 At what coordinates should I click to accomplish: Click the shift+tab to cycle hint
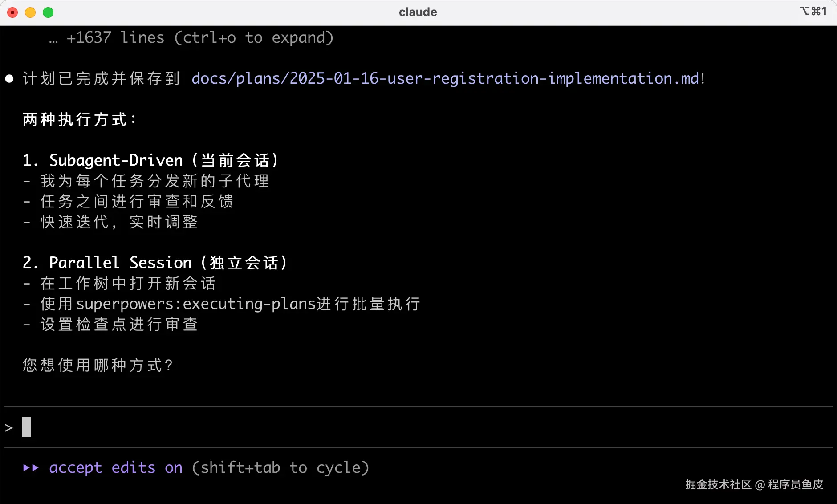pos(280,467)
